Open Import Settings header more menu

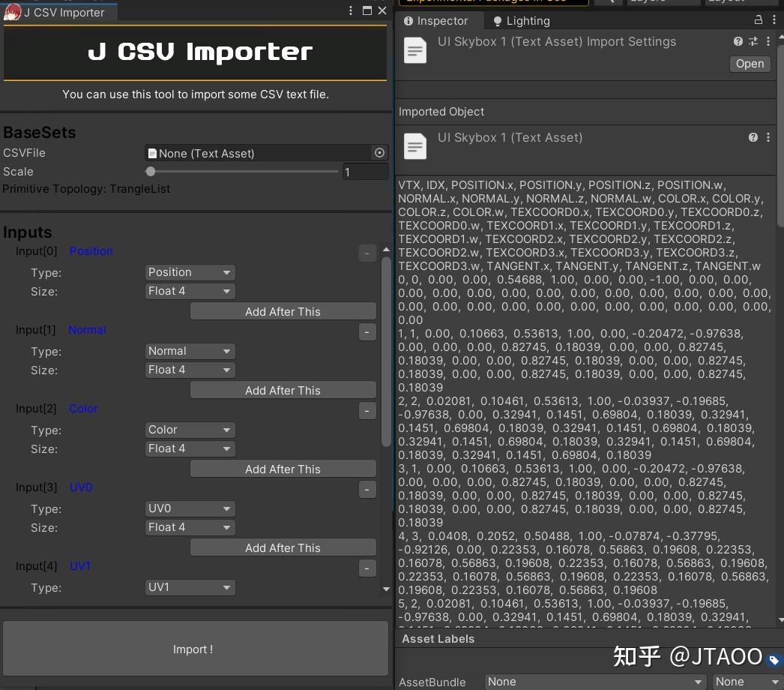pos(768,41)
